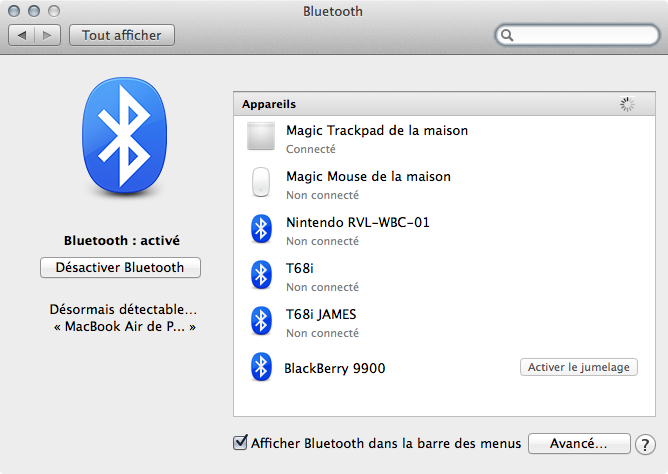Click the Bluetooth icon beside T68i
Viewport: 668px width, 474px height.
pyautogui.click(x=260, y=275)
